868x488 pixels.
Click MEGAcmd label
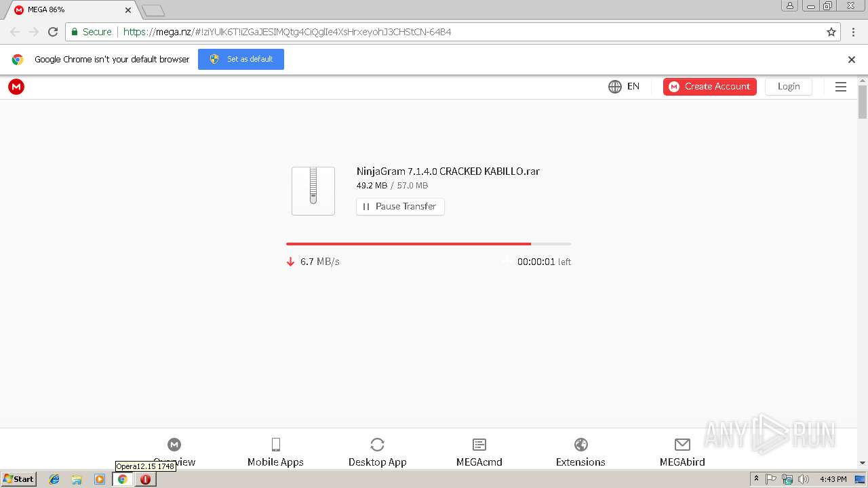coord(479,462)
